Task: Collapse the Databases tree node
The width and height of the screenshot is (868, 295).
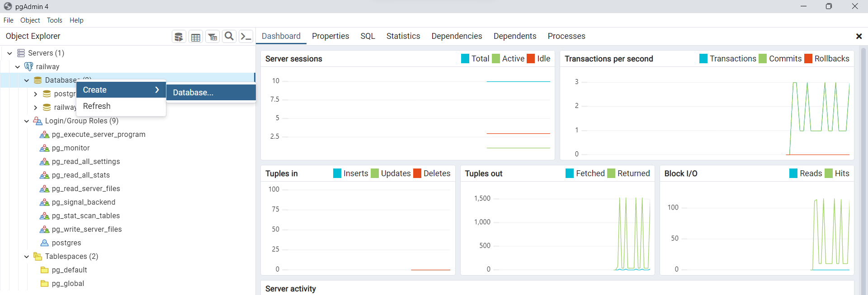Action: point(27,80)
